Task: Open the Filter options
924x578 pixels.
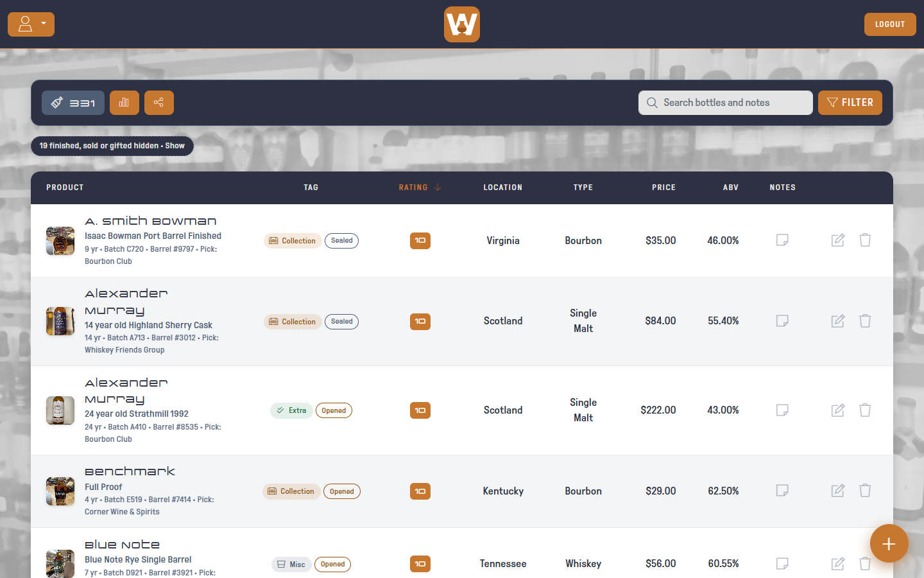Action: 850,103
